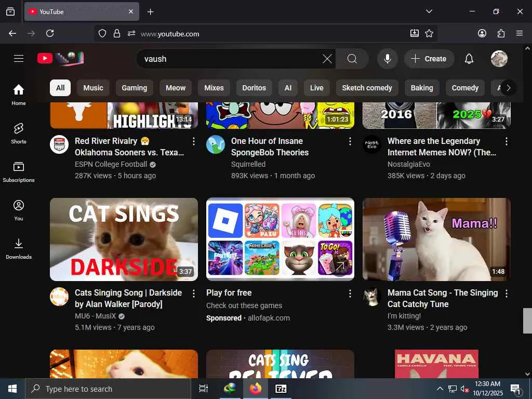The width and height of the screenshot is (532, 399).
Task: Click the Windows taskbar search box
Action: [108, 389]
